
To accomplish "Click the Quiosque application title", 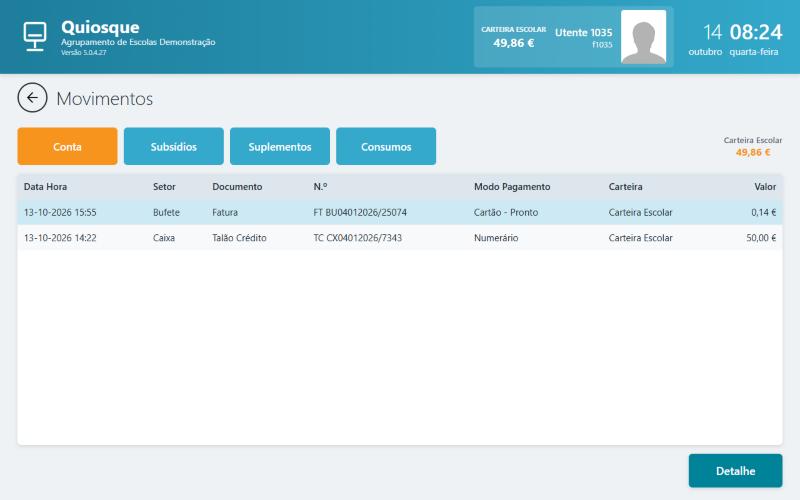I will 100,27.
